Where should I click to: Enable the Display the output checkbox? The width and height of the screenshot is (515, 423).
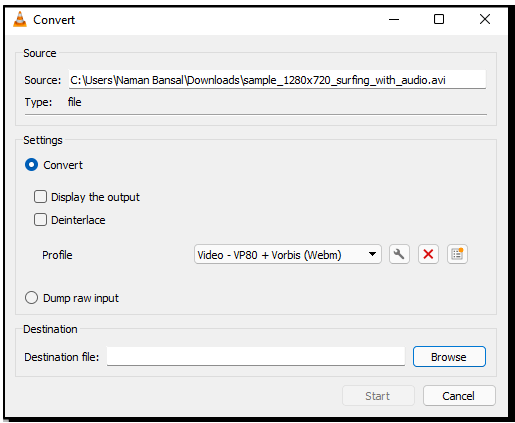[x=40, y=197]
